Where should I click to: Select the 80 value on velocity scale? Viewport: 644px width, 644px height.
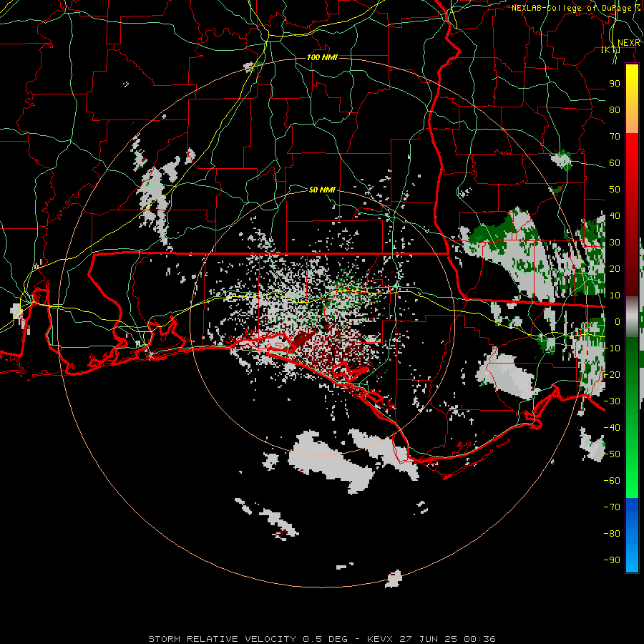point(615,110)
